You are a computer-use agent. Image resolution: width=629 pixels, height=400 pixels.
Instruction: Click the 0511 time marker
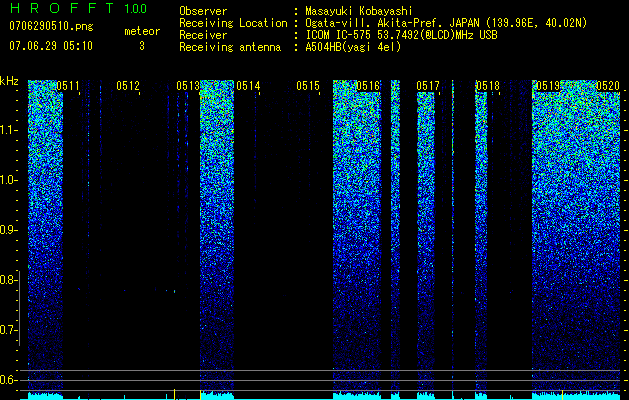coord(68,86)
